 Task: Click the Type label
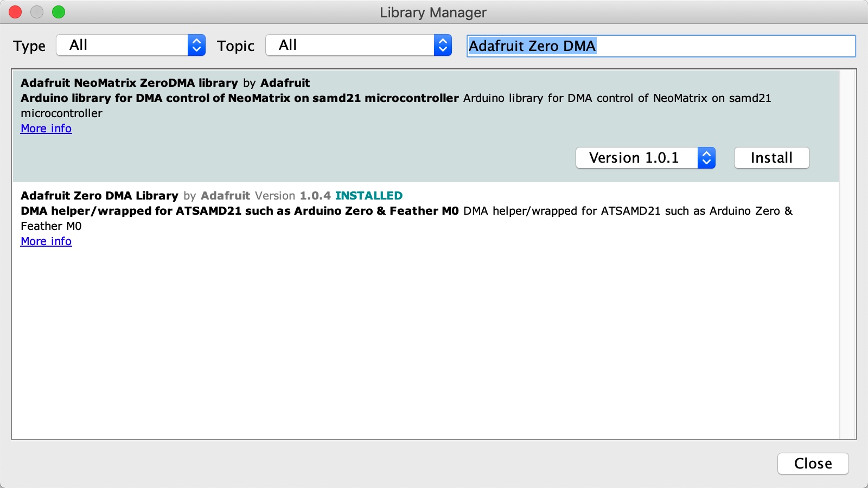point(29,46)
